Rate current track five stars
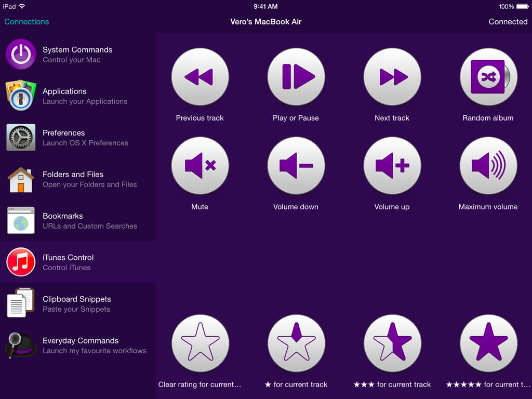 pyautogui.click(x=488, y=343)
